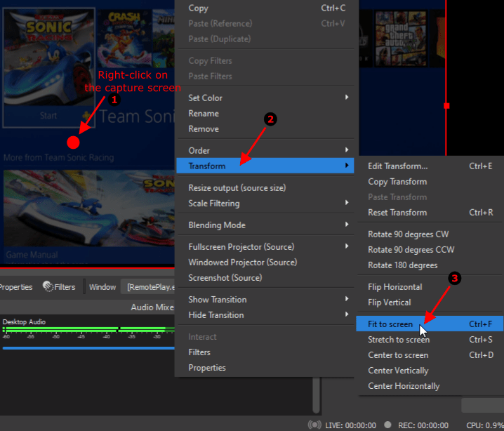
Task: Click the red resize handle on preview edge
Action: click(x=446, y=106)
